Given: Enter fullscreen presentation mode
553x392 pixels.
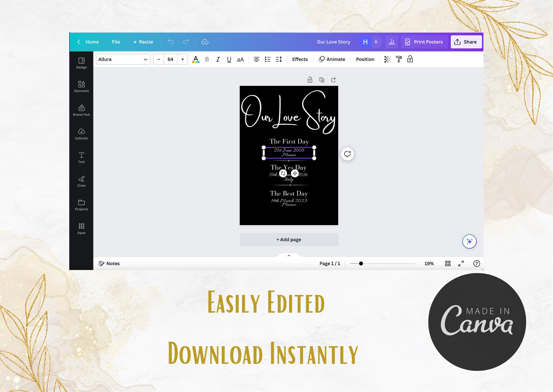Looking at the screenshot, I should (461, 263).
